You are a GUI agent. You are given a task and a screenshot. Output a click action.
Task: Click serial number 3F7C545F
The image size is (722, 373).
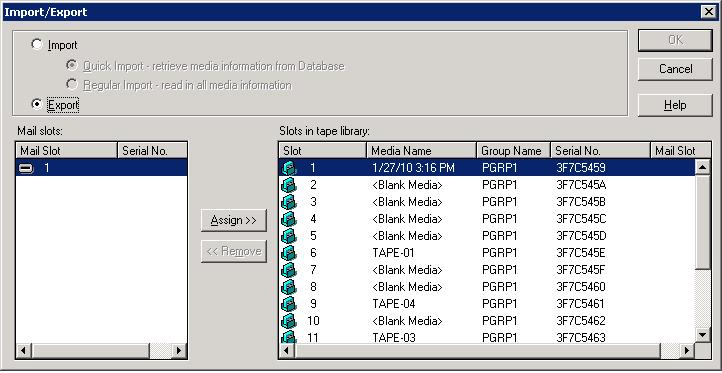tap(581, 270)
